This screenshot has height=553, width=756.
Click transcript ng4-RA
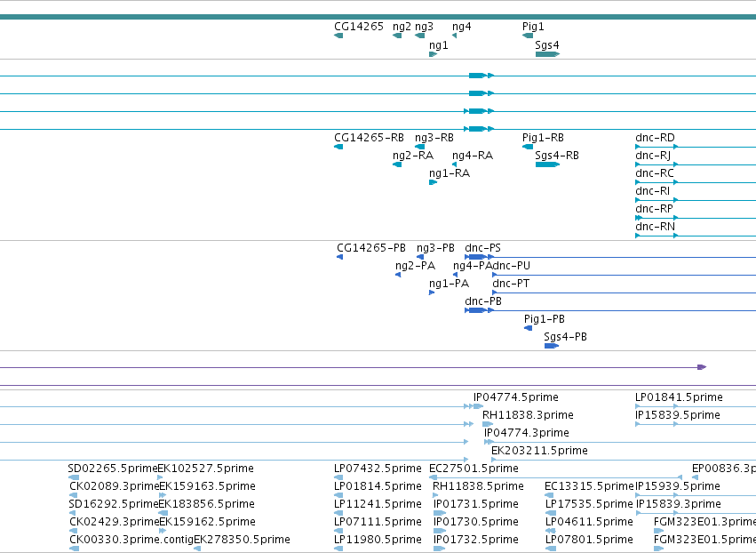click(454, 164)
